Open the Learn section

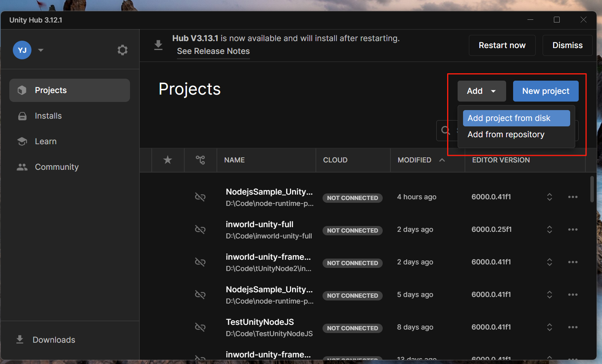tap(45, 141)
